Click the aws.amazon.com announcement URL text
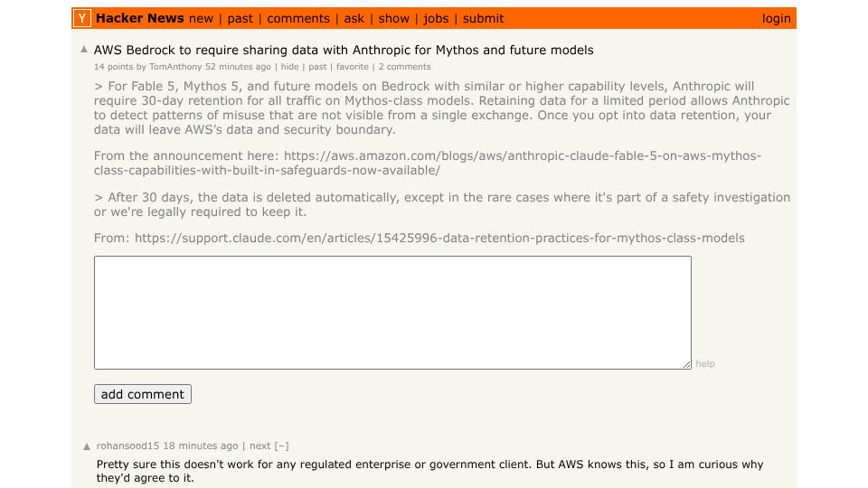This screenshot has width=868, height=488. 428,163
